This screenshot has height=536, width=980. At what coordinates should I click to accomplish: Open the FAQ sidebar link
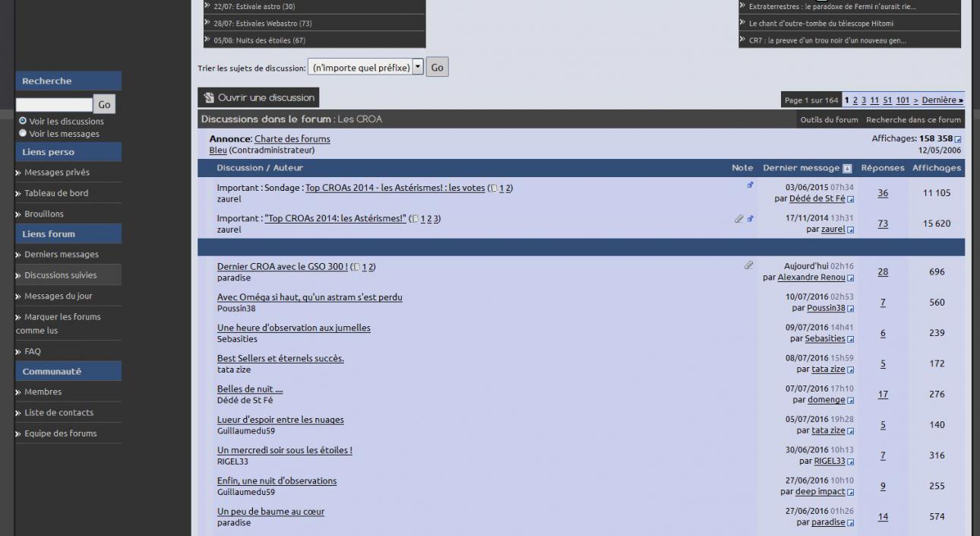point(33,352)
